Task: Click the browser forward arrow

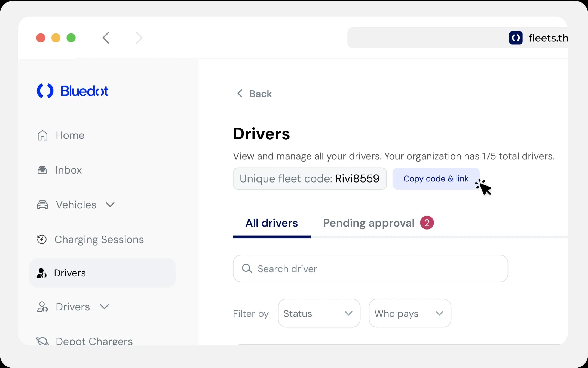Action: click(x=139, y=38)
